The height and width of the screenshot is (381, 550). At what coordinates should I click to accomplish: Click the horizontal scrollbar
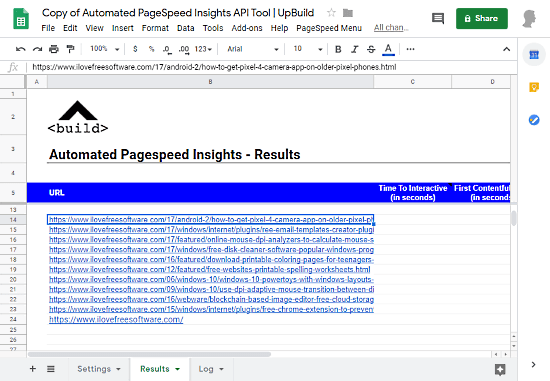click(149, 354)
